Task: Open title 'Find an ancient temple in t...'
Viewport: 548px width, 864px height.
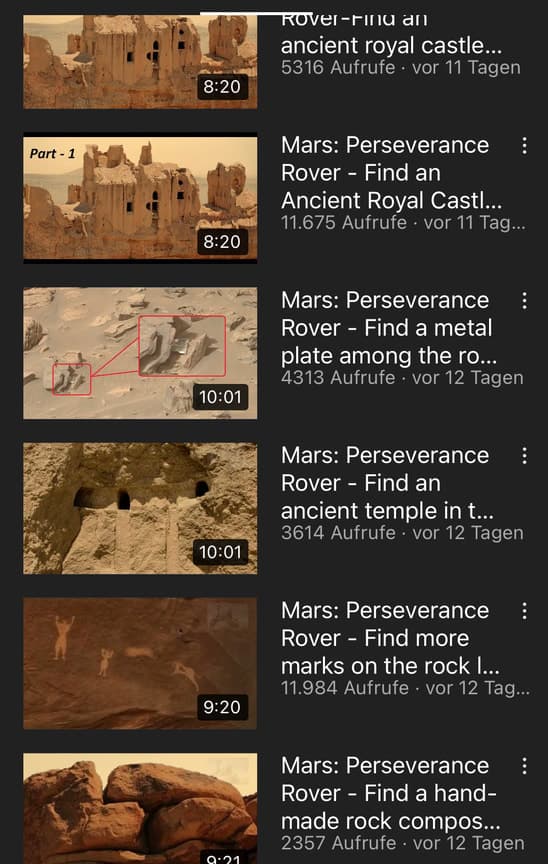Action: point(388,483)
